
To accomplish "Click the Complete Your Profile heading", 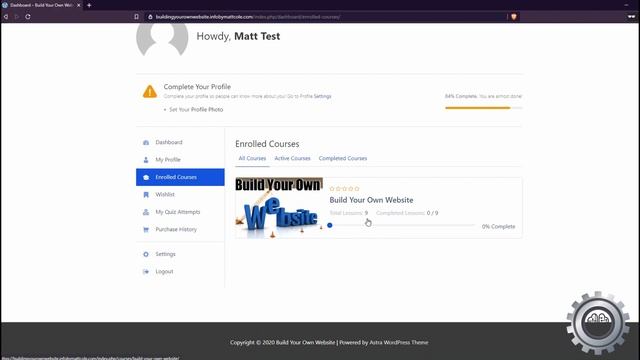I will (197, 87).
